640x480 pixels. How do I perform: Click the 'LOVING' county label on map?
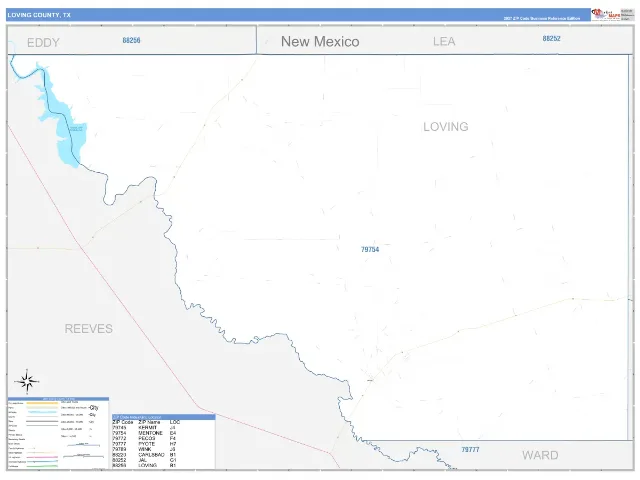(x=446, y=127)
